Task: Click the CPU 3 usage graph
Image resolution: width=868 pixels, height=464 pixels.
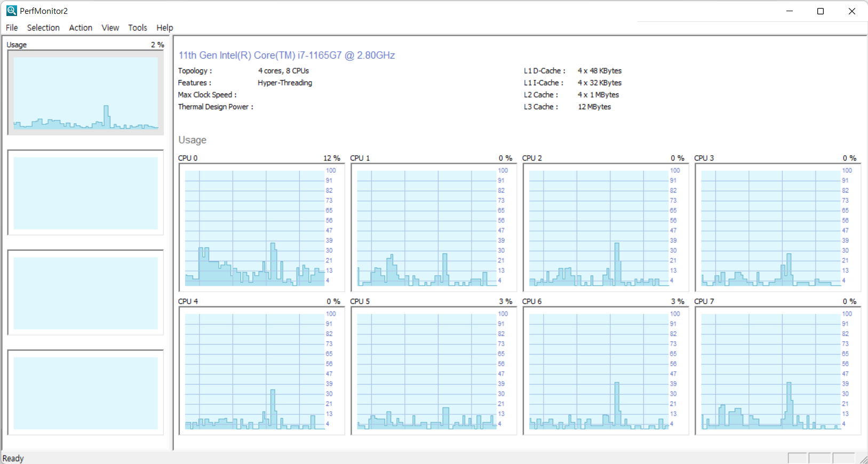Action: tap(778, 228)
